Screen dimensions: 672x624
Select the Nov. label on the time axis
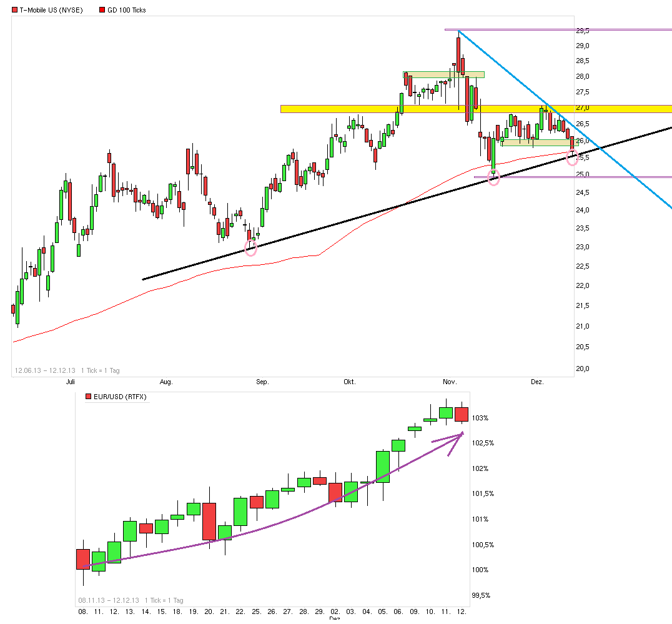point(449,382)
